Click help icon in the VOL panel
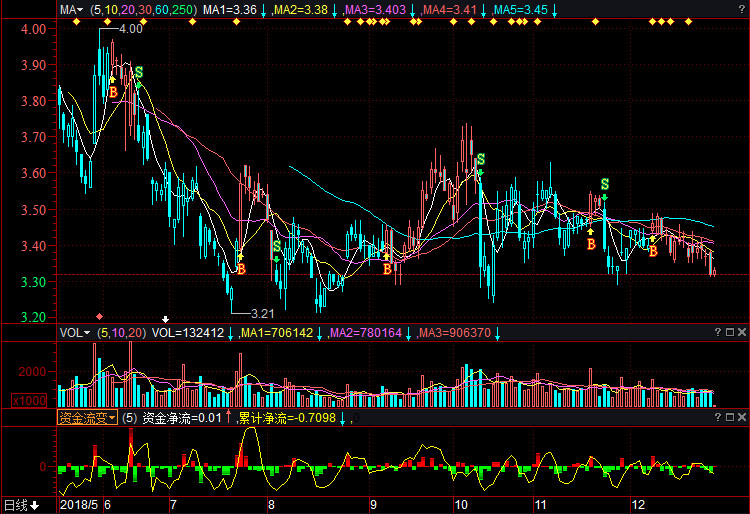Viewport: 750px width, 514px height. pyautogui.click(x=716, y=332)
